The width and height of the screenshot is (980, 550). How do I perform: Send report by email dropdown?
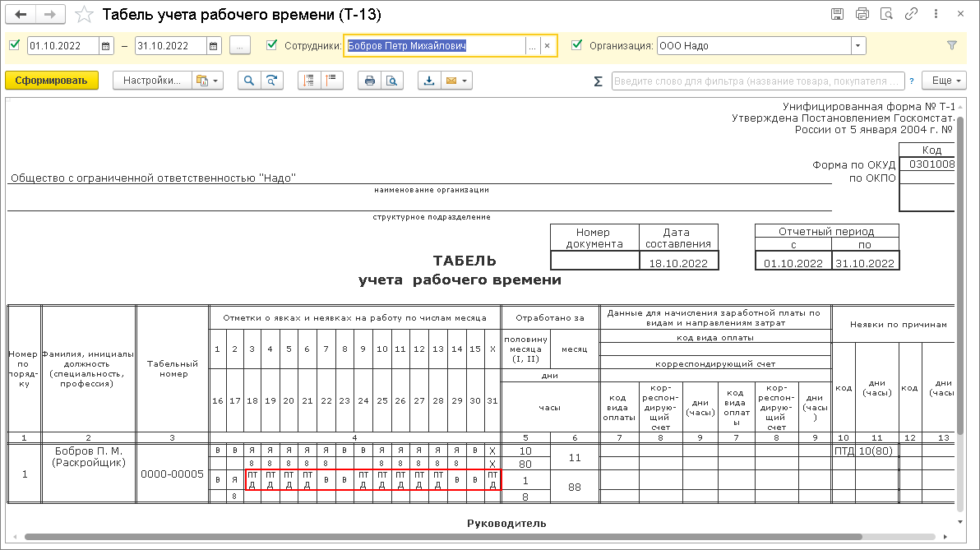tap(457, 81)
